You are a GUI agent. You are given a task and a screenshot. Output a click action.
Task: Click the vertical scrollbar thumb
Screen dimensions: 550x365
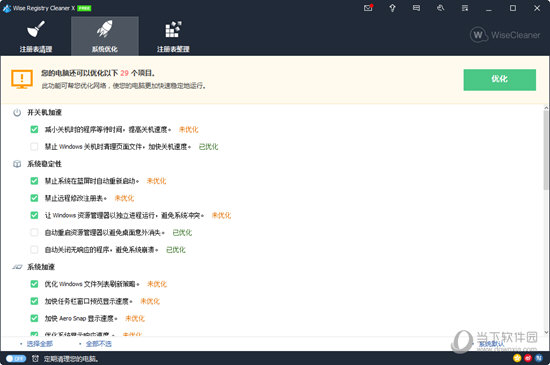click(x=546, y=150)
